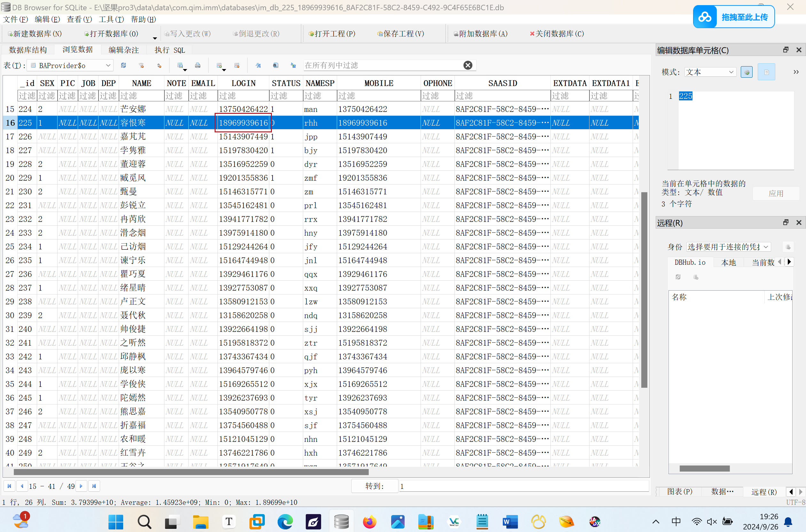The width and height of the screenshot is (806, 532).
Task: Open the 查看(V) menu
Action: pos(79,19)
